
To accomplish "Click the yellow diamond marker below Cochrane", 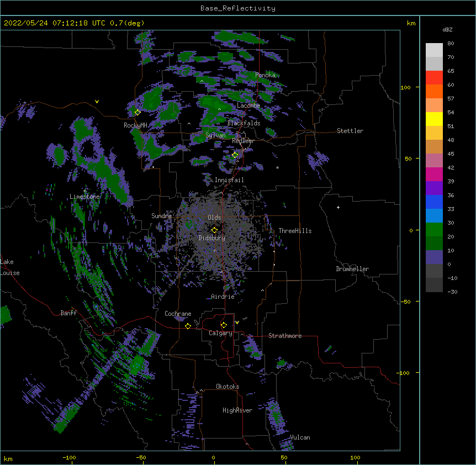I will (188, 326).
